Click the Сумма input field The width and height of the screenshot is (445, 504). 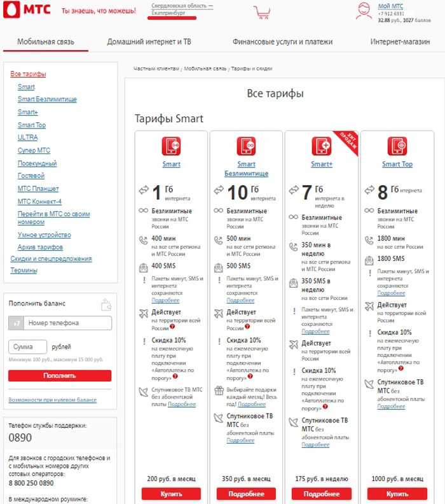coord(28,347)
